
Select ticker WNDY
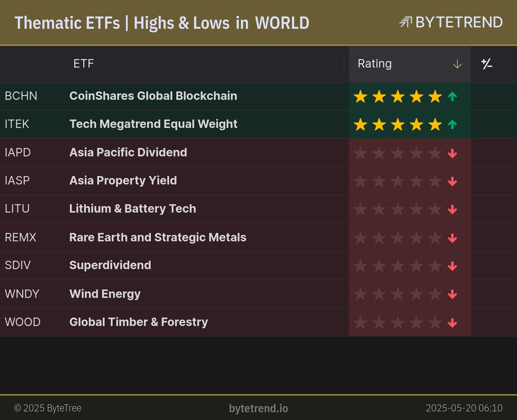tap(22, 294)
